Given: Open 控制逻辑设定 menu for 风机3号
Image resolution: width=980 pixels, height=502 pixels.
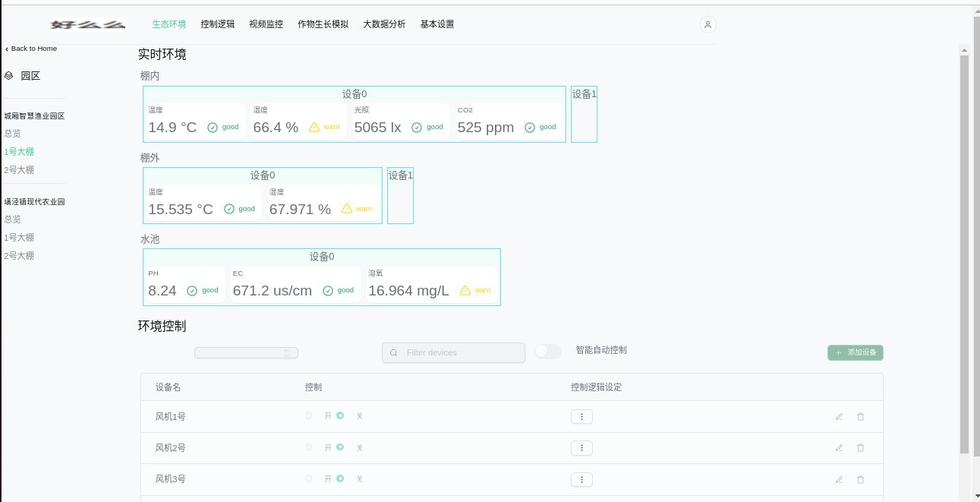Looking at the screenshot, I should (x=581, y=479).
